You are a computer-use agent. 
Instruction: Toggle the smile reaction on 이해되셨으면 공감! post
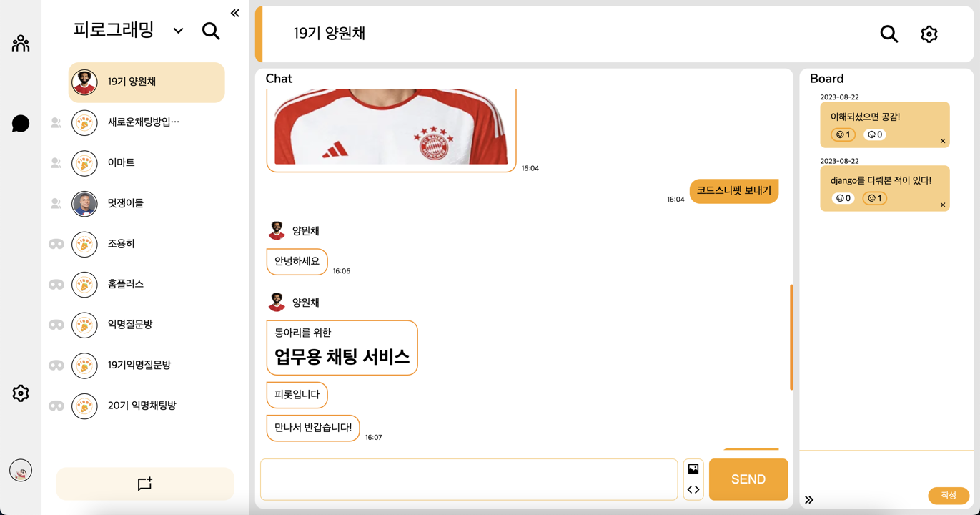click(842, 134)
